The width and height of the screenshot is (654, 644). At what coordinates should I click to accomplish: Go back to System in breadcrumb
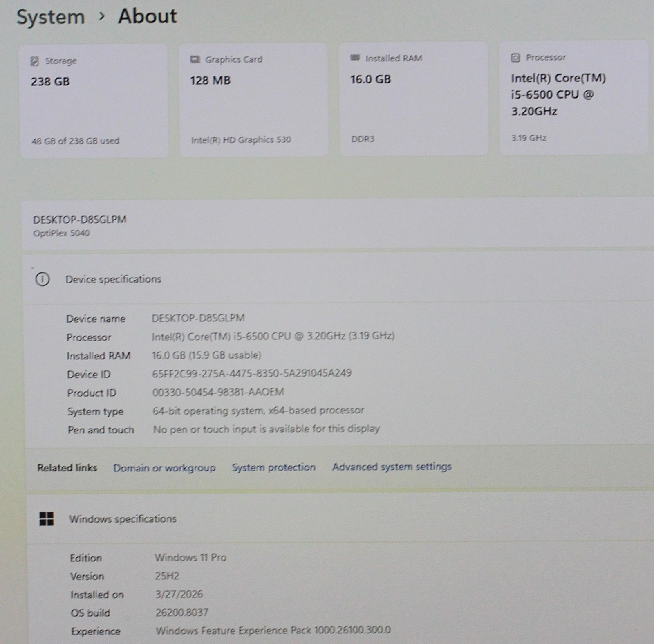tap(50, 17)
